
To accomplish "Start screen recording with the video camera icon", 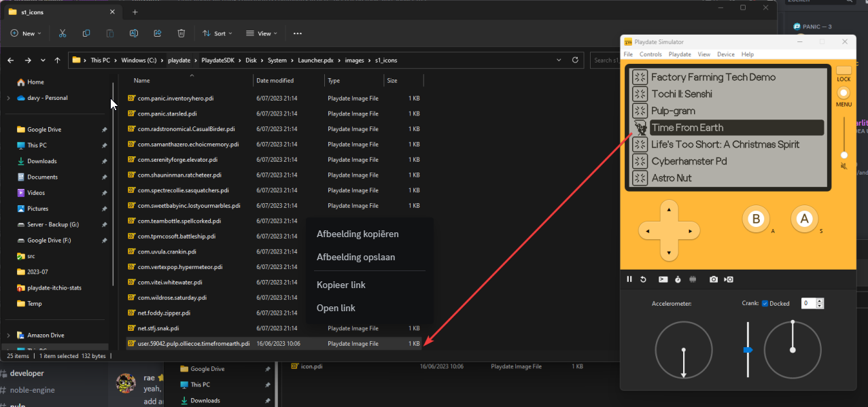I will (729, 279).
